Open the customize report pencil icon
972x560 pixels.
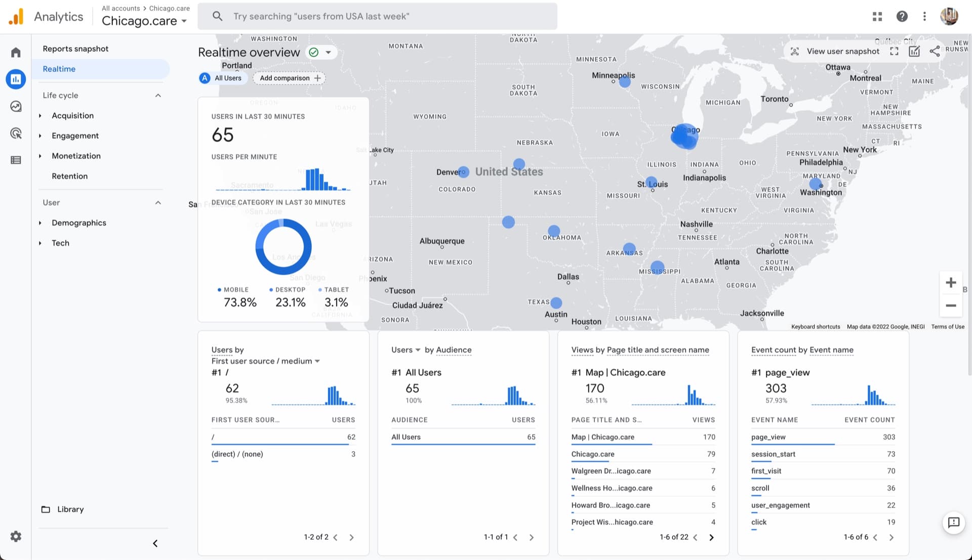914,51
